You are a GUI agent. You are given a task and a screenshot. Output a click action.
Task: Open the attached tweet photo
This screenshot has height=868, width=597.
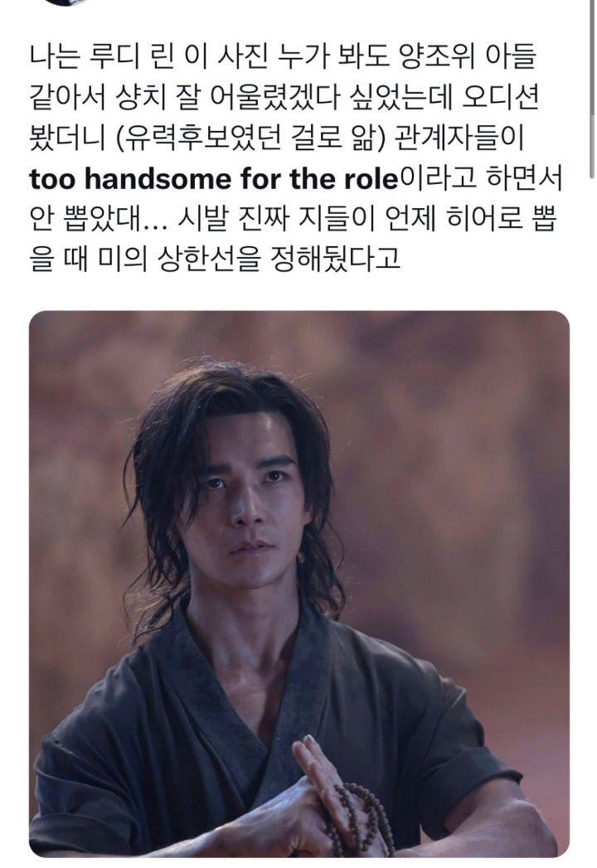299,584
